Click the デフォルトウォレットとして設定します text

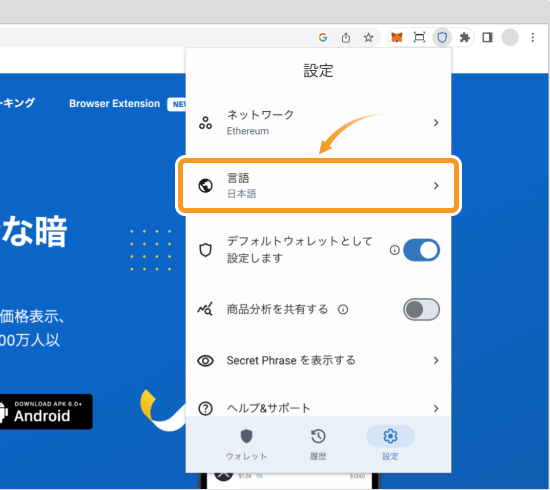300,250
